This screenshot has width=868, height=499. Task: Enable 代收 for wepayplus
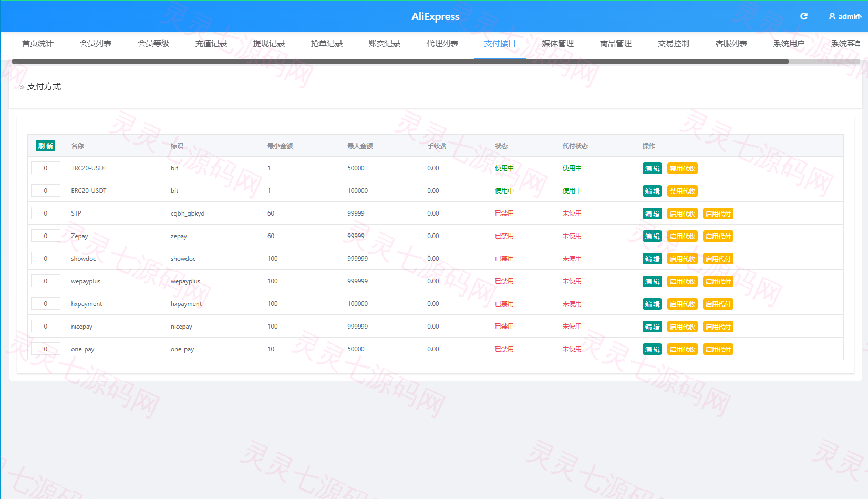pos(683,281)
